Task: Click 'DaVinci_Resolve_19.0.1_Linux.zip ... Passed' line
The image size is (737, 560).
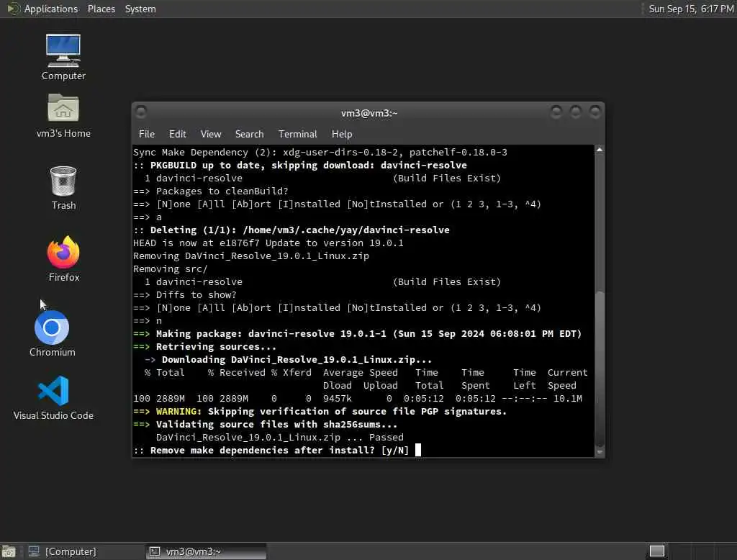Action: pyautogui.click(x=280, y=438)
